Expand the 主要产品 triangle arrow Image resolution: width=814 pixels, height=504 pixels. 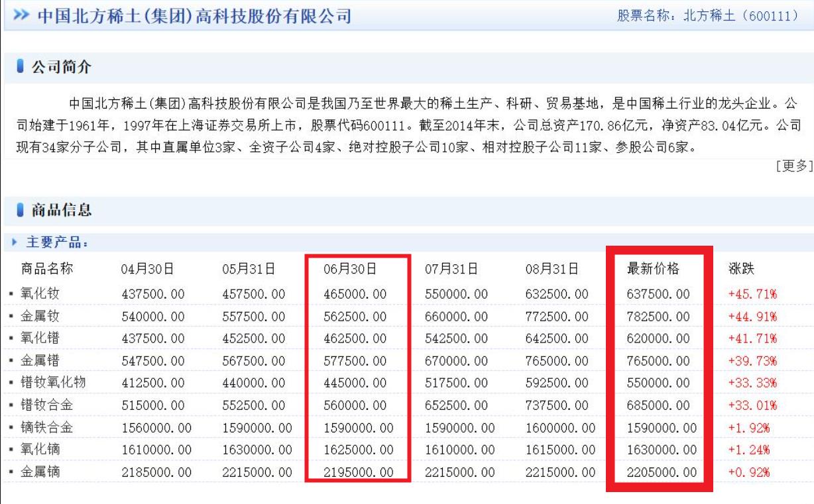pos(15,242)
